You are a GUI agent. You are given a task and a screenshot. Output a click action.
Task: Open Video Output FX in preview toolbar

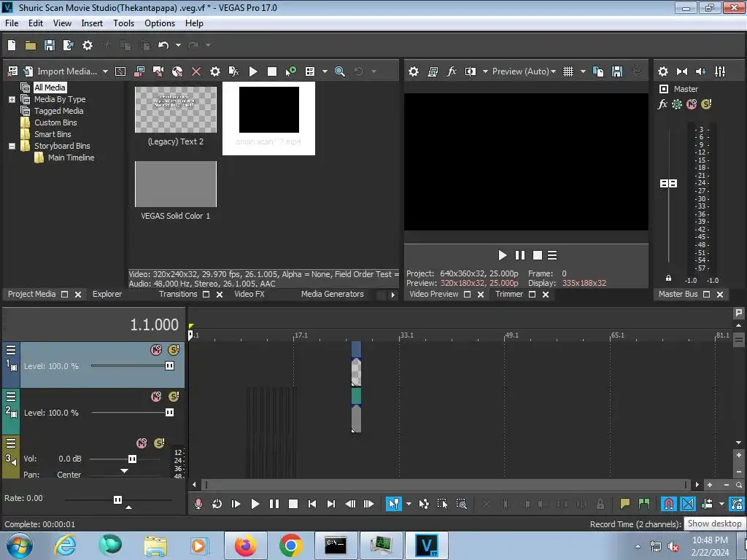[452, 71]
